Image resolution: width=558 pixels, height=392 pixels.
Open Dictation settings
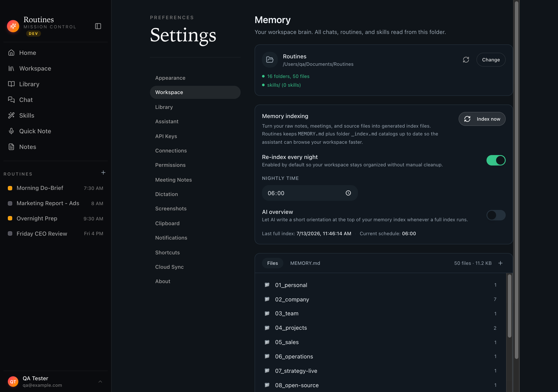[195, 194]
